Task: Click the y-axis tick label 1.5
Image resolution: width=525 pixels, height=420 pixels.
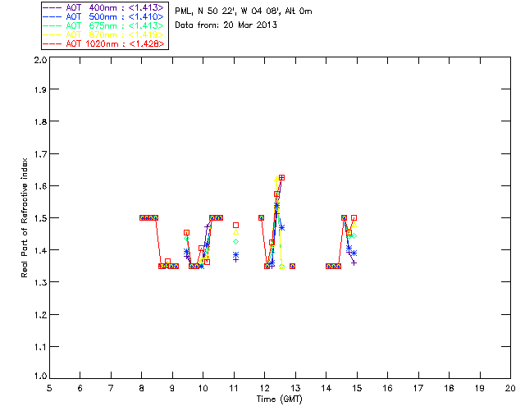Action: (40, 217)
